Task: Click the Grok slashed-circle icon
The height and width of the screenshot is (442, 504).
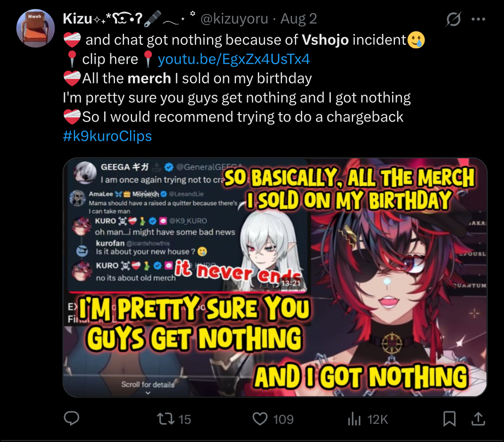Action: coord(454,19)
